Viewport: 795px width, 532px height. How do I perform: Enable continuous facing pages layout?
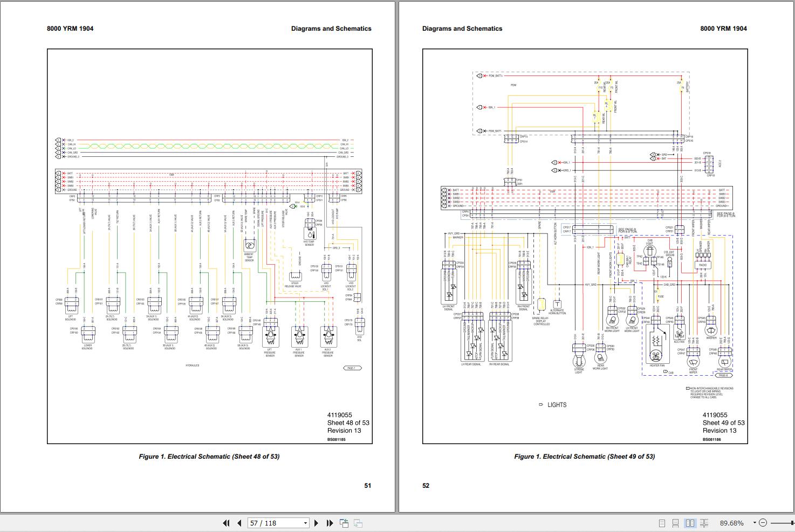704,523
